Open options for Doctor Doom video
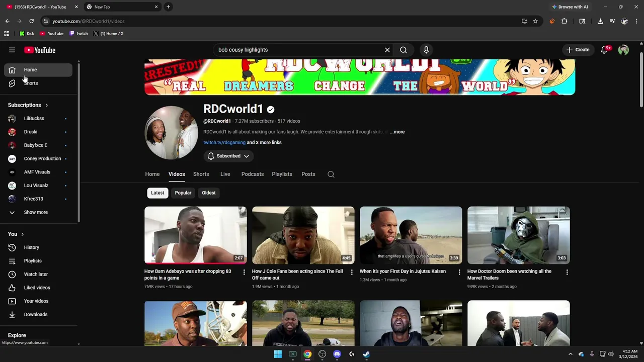This screenshot has width=644, height=362. coord(567,272)
